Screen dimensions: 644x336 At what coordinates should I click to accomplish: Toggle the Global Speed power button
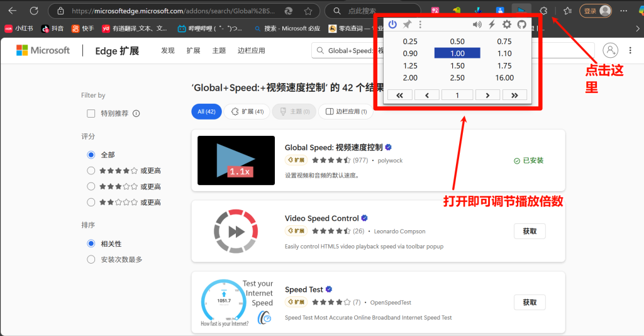click(392, 25)
